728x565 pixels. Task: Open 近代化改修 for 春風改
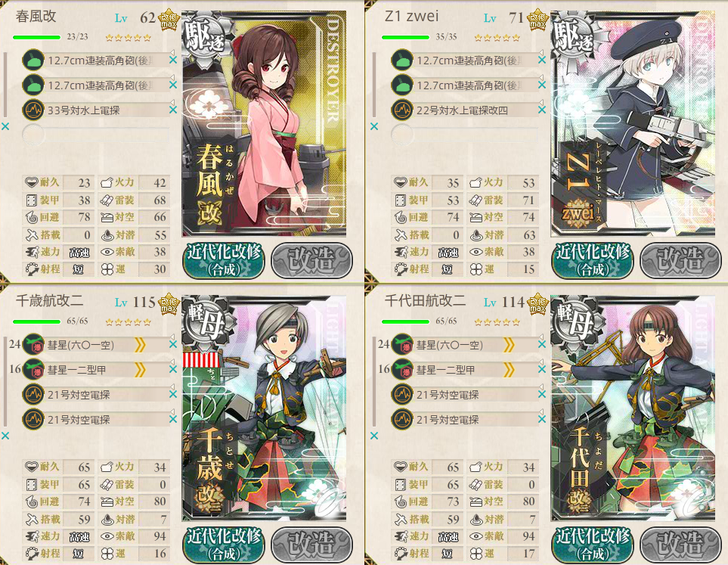224,260
